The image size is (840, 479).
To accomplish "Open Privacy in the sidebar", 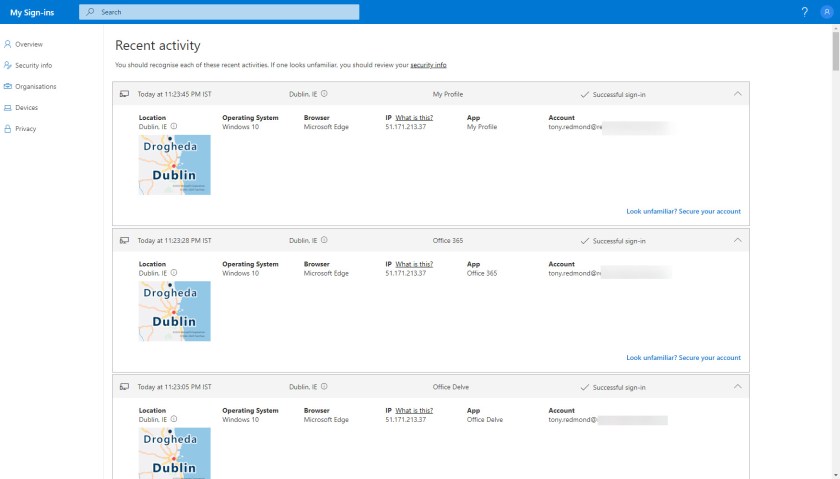I will pyautogui.click(x=26, y=129).
